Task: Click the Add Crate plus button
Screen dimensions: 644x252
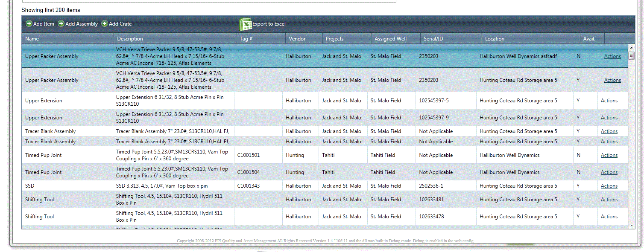Action: point(105,24)
